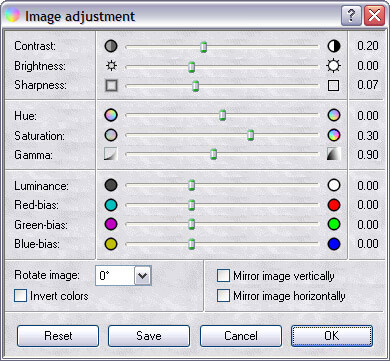Screen dimensions: 390x361
Task: Click the Contrast label
Action: [35, 46]
